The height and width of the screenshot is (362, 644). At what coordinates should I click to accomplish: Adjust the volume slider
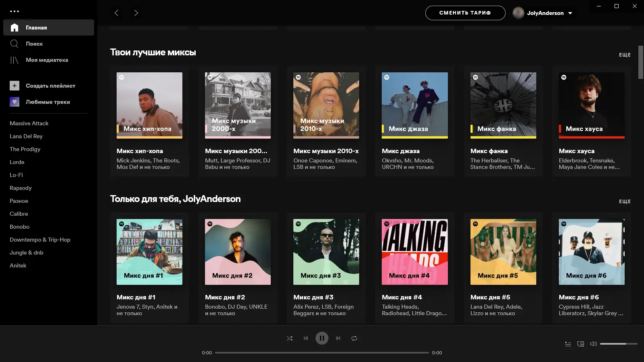(619, 344)
